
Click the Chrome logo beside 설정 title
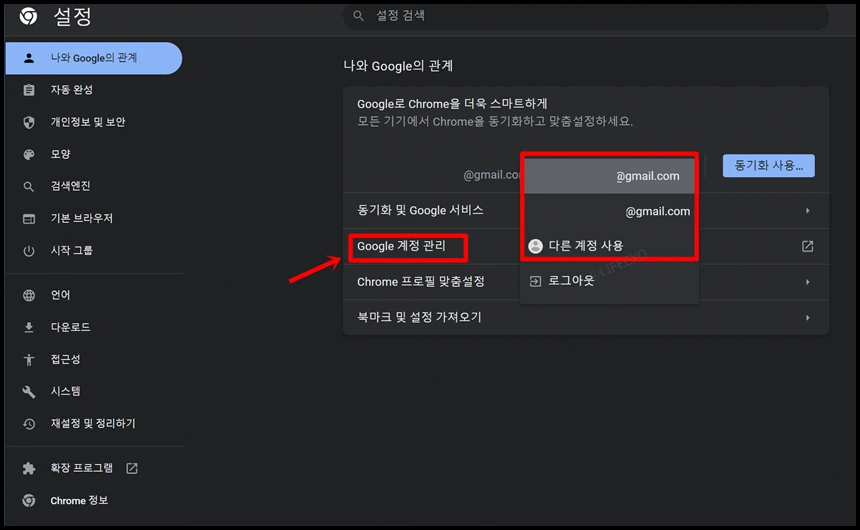click(29, 16)
